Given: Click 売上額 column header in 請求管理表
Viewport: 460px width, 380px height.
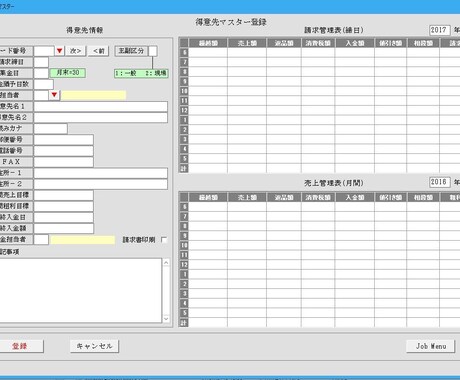Looking at the screenshot, I should click(247, 43).
